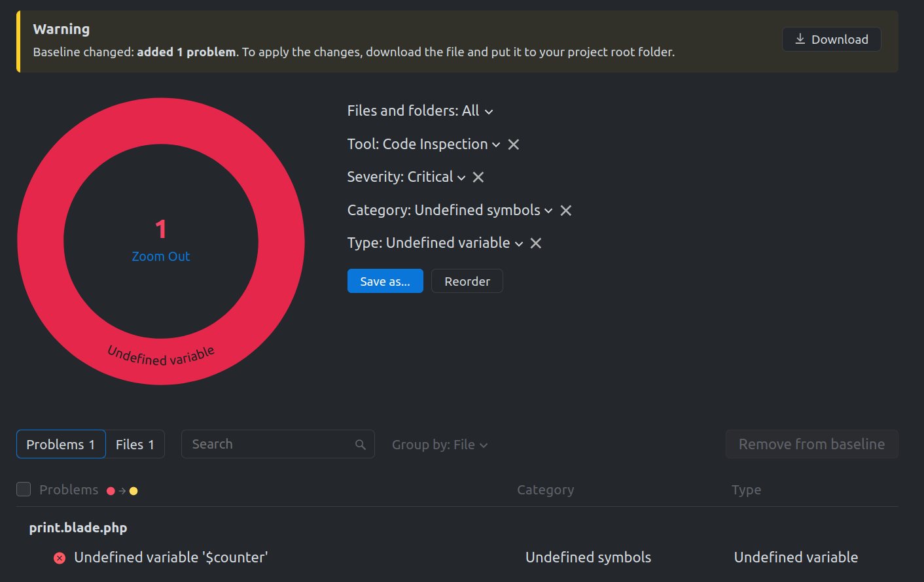Check the select-all Problems checkbox

(24, 488)
